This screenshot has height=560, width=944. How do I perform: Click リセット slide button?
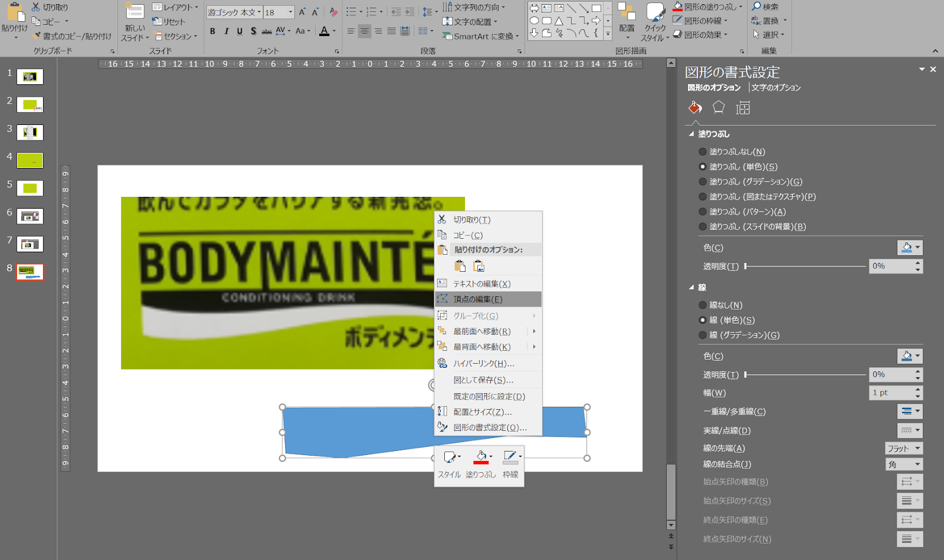[x=169, y=21]
